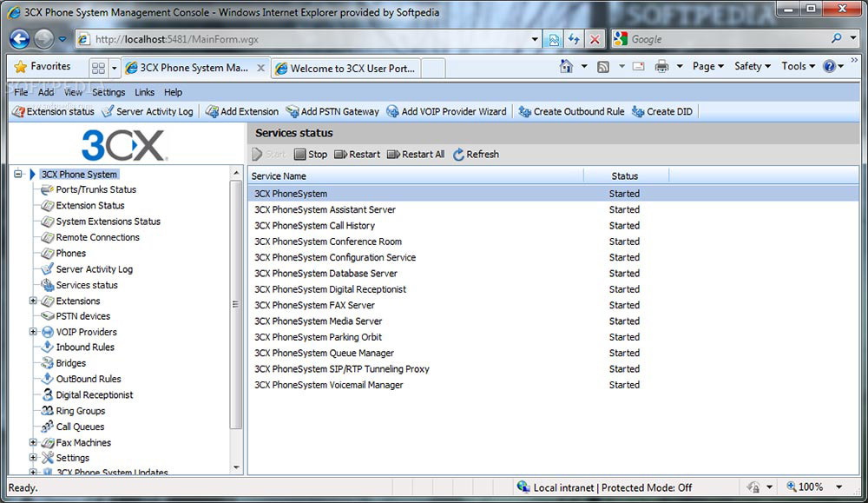Click the Create DID toolbar icon
Viewport: 868px width, 503px height.
(x=638, y=111)
